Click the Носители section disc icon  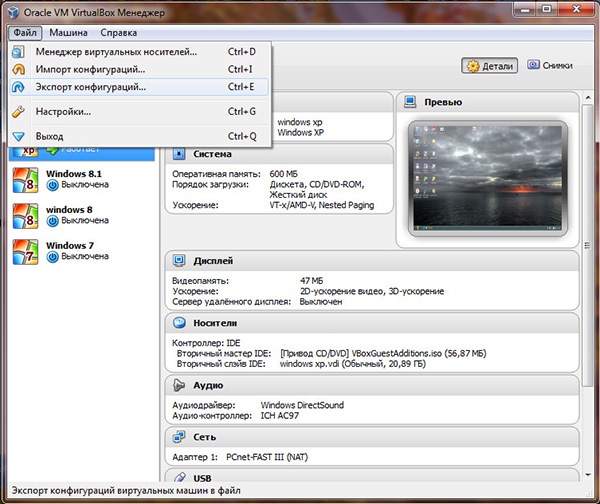(x=178, y=323)
